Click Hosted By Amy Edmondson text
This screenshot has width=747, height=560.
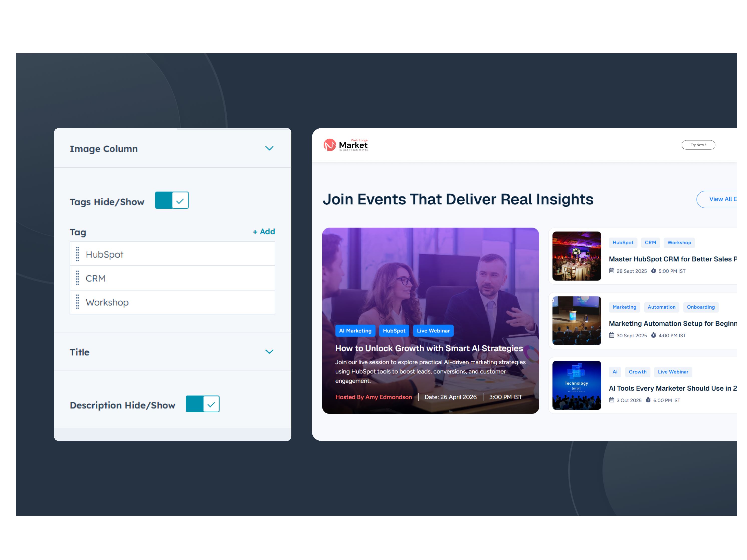pos(373,397)
